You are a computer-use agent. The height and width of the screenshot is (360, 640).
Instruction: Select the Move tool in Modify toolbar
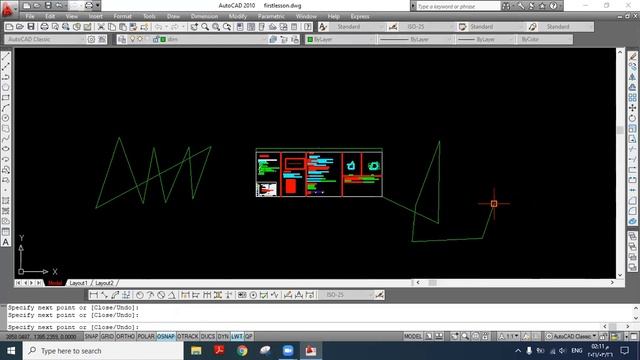(x=632, y=108)
